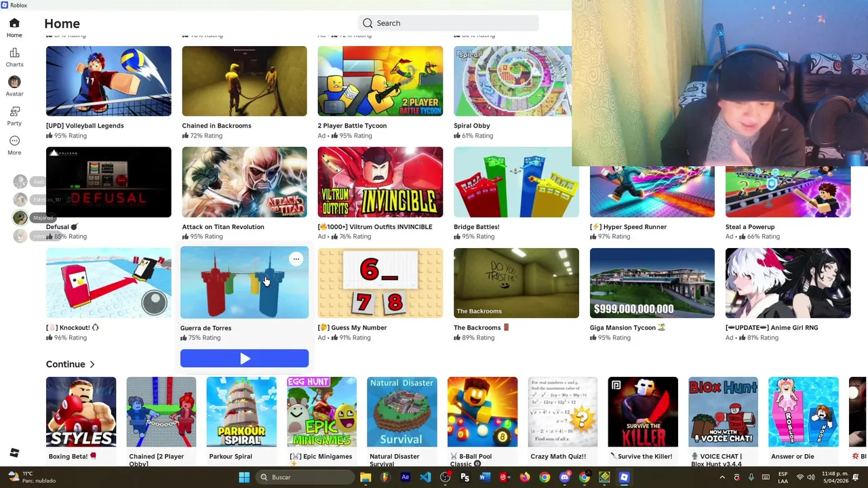Continue playing 8-Ball Pool Classic
The width and height of the screenshot is (868, 488).
[482, 412]
